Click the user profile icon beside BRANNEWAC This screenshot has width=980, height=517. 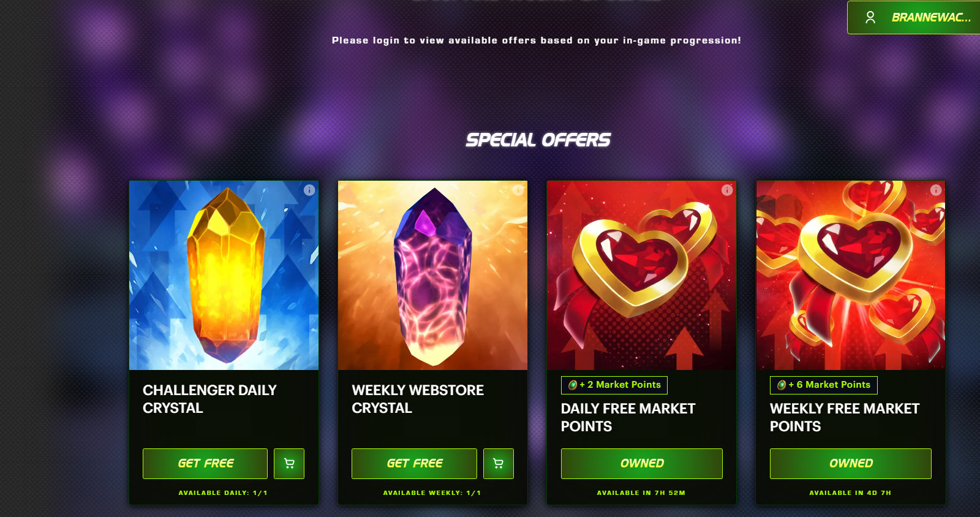tap(870, 17)
